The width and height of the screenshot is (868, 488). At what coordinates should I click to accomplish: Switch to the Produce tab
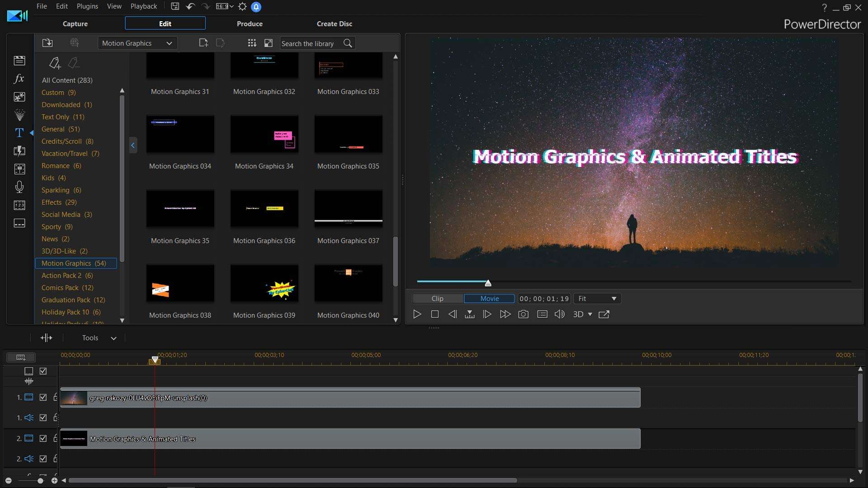click(249, 23)
